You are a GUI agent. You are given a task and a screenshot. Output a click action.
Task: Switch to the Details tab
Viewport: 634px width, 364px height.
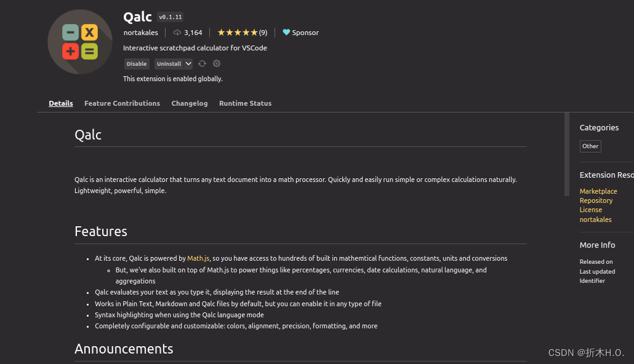[x=61, y=103]
